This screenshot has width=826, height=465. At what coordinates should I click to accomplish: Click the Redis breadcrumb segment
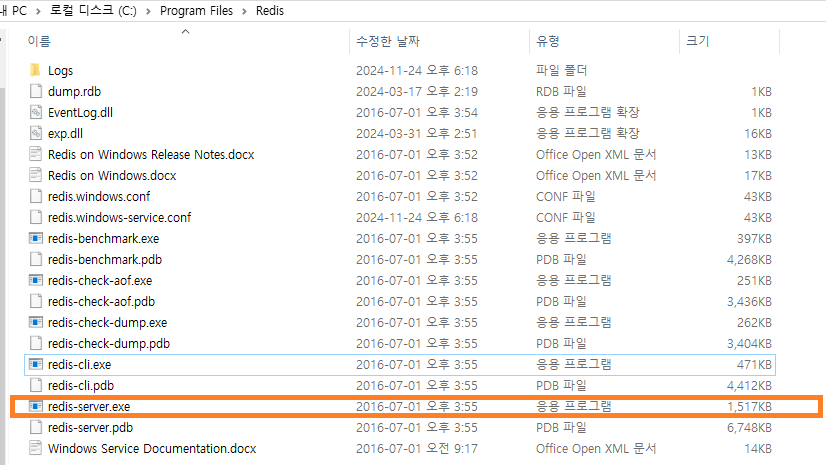pyautogui.click(x=270, y=11)
